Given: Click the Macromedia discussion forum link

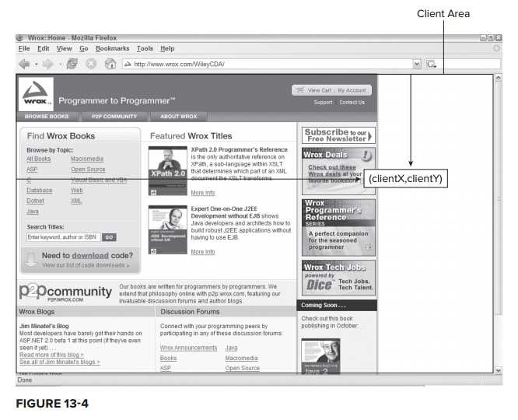Looking at the screenshot, I should 241,359.
